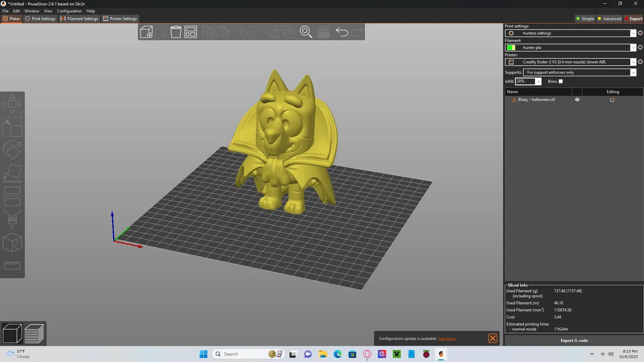Image resolution: width=644 pixels, height=362 pixels.
Task: Select the Bluey - halloween.stl object row
Action: tap(574, 100)
